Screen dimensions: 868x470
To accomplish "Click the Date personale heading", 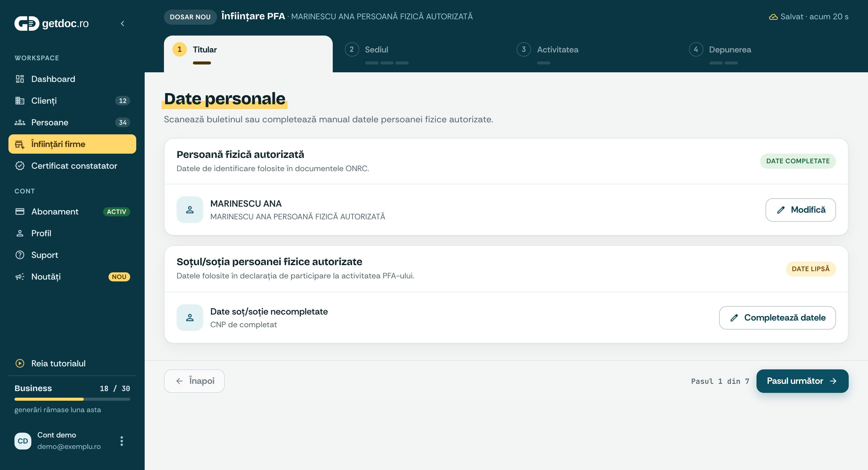I will click(225, 99).
